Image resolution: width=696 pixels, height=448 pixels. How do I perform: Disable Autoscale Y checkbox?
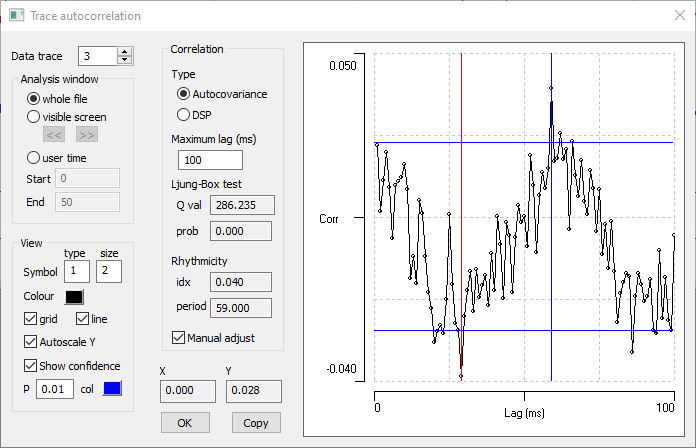30,341
